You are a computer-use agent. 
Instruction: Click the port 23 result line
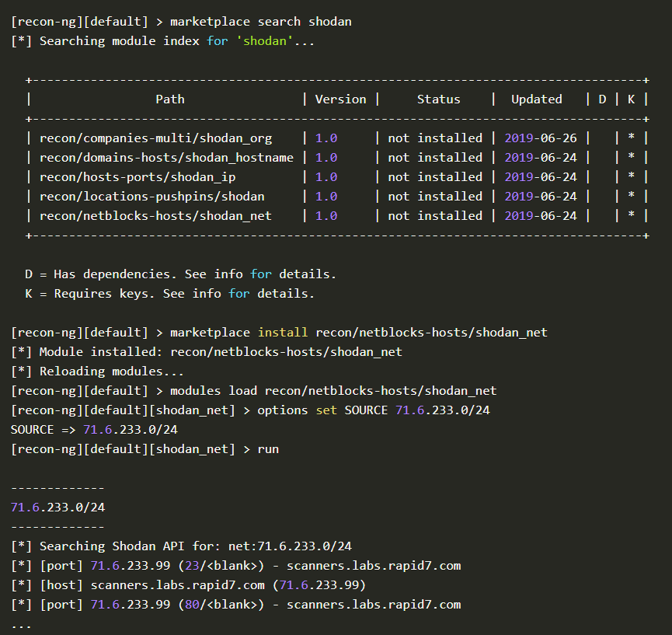[x=236, y=566]
